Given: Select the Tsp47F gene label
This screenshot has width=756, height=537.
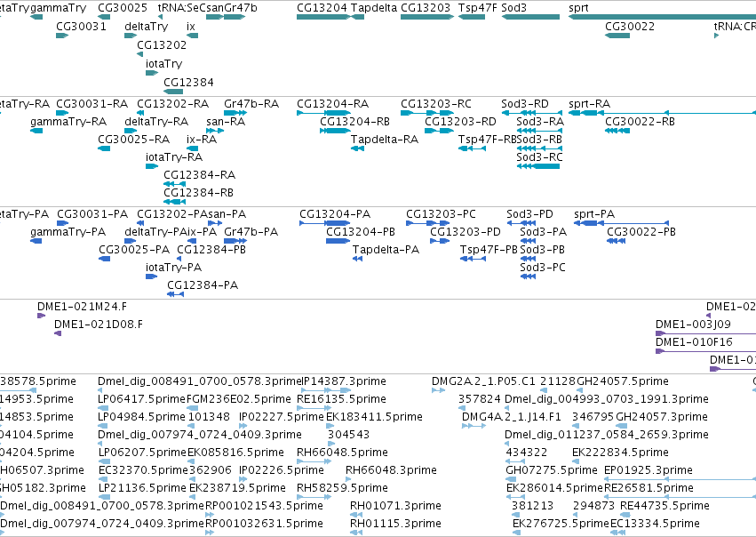Looking at the screenshot, I should [x=477, y=8].
